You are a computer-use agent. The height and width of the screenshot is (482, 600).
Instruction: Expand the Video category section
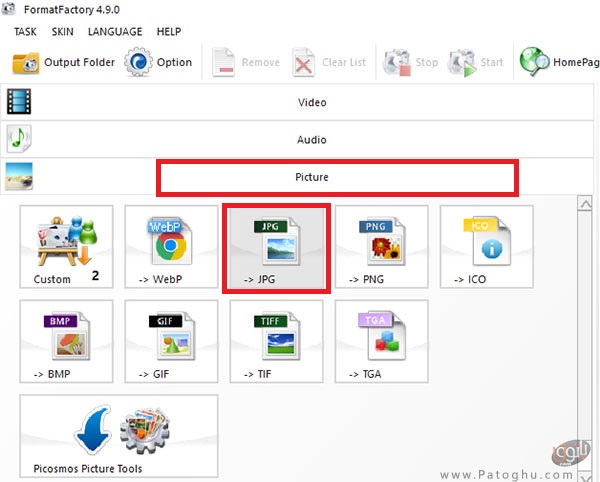pyautogui.click(x=297, y=102)
